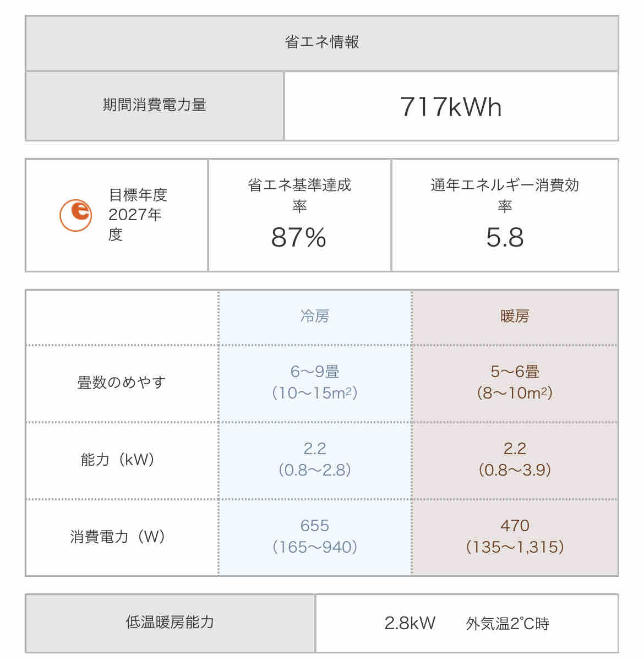Image resolution: width=644 pixels, height=660 pixels.
Task: Select the 暖房 column header
Action: point(515,317)
